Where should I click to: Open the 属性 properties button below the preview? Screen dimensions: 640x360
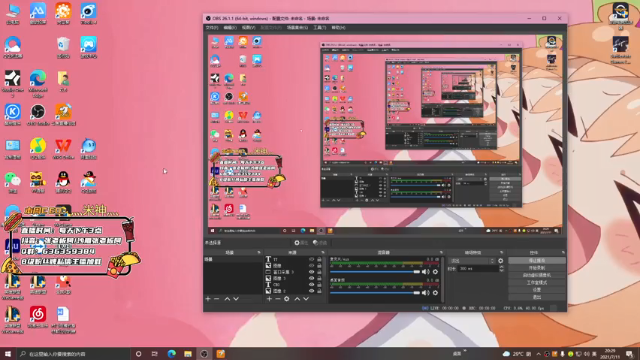301,243
